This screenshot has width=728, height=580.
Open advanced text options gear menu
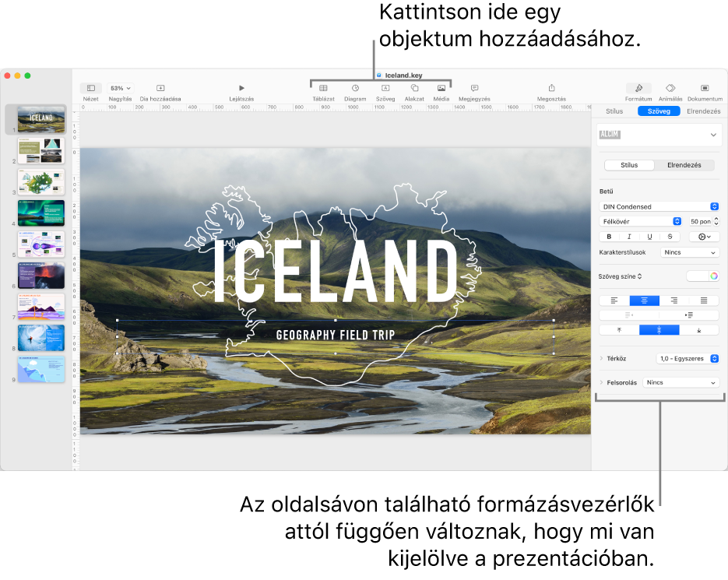(x=705, y=237)
